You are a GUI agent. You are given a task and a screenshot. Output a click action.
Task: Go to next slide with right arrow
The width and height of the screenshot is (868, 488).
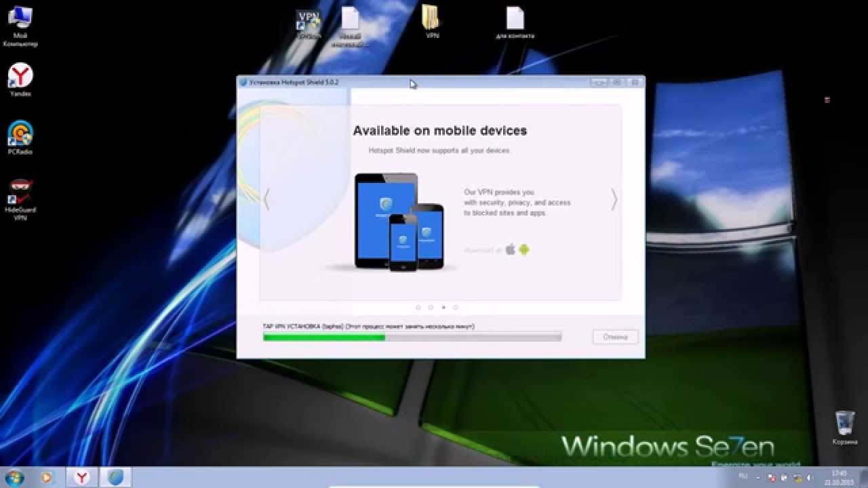click(614, 199)
